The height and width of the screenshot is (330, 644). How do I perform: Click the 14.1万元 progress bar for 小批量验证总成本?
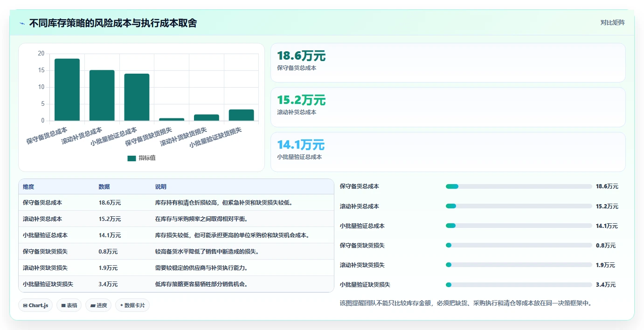[x=519, y=226]
